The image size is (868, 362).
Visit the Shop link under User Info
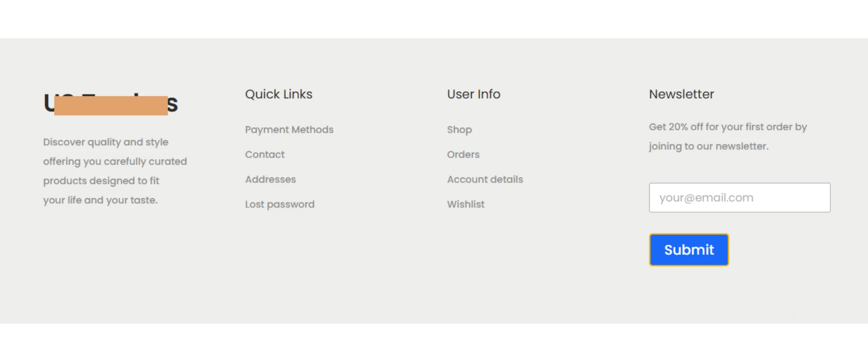point(459,130)
